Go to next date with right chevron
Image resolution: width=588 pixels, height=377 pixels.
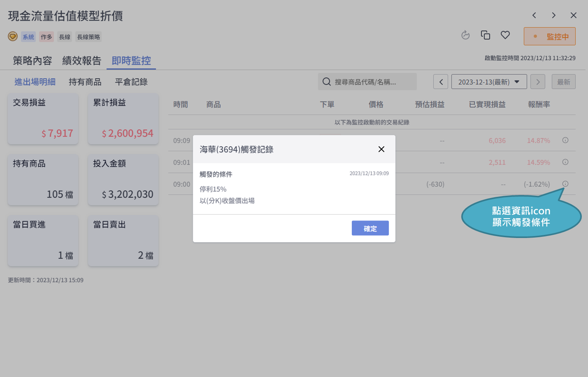tap(538, 82)
